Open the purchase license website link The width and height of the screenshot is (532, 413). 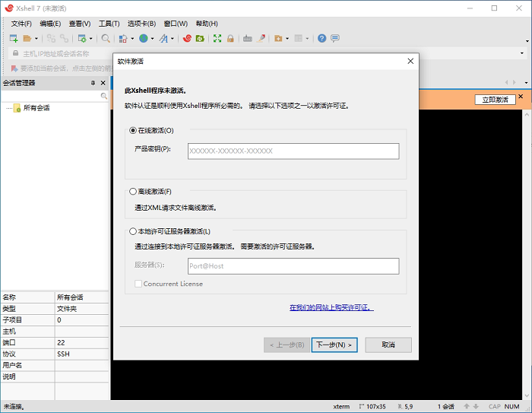[x=331, y=308]
